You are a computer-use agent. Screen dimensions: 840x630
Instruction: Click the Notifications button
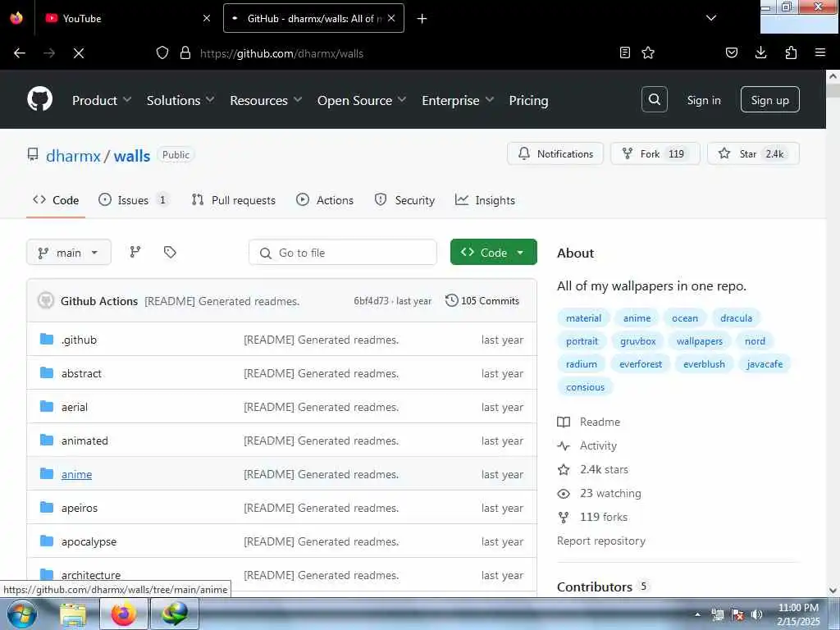pos(555,153)
